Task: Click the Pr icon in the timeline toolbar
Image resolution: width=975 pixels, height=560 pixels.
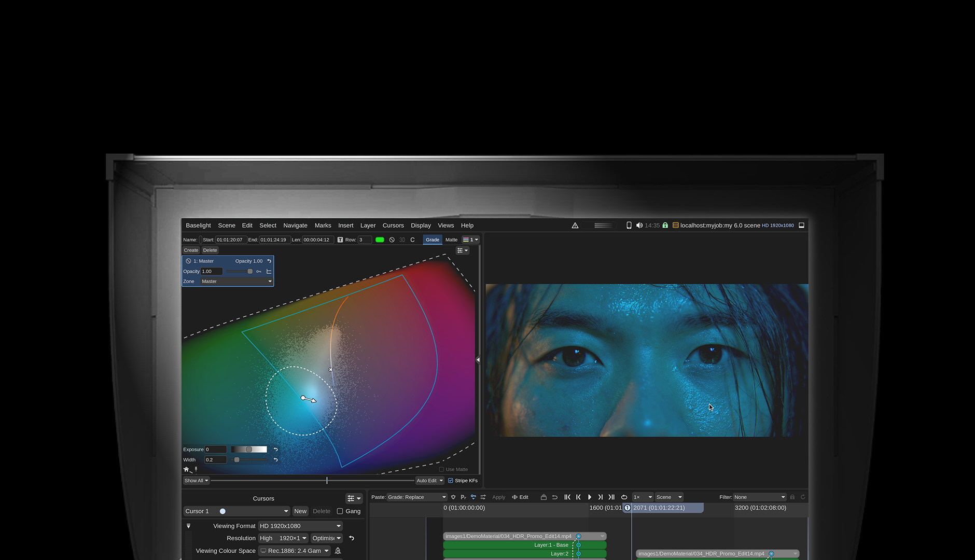Action: pyautogui.click(x=463, y=497)
